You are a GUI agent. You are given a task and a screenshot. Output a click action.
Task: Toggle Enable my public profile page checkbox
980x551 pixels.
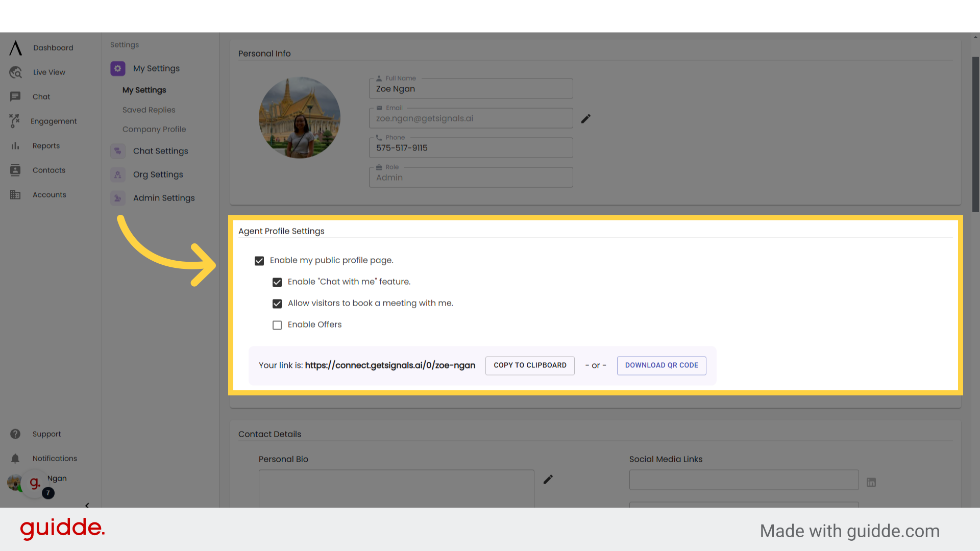coord(259,261)
